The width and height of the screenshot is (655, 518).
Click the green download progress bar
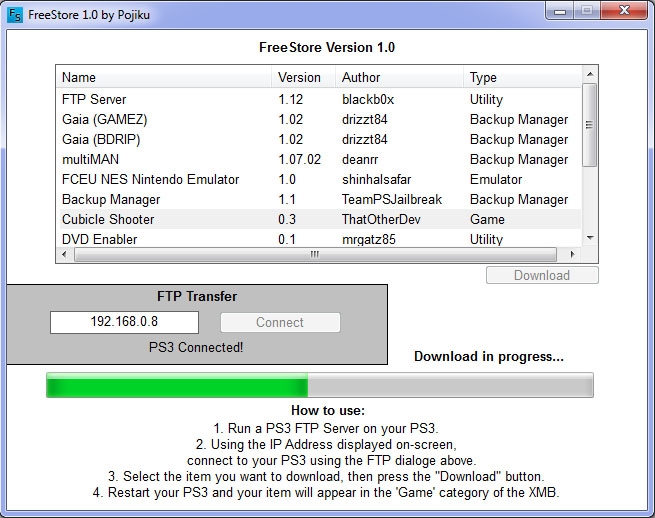coord(320,385)
